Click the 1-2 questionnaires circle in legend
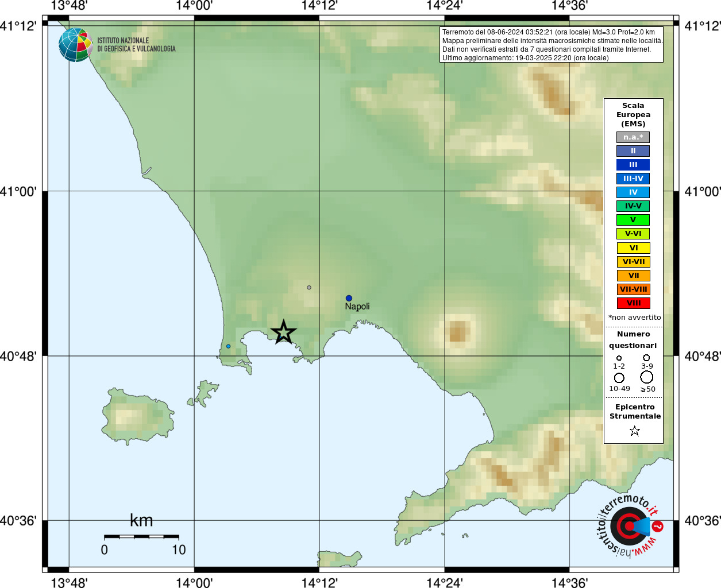Image resolution: width=721 pixels, height=588 pixels. 619,358
